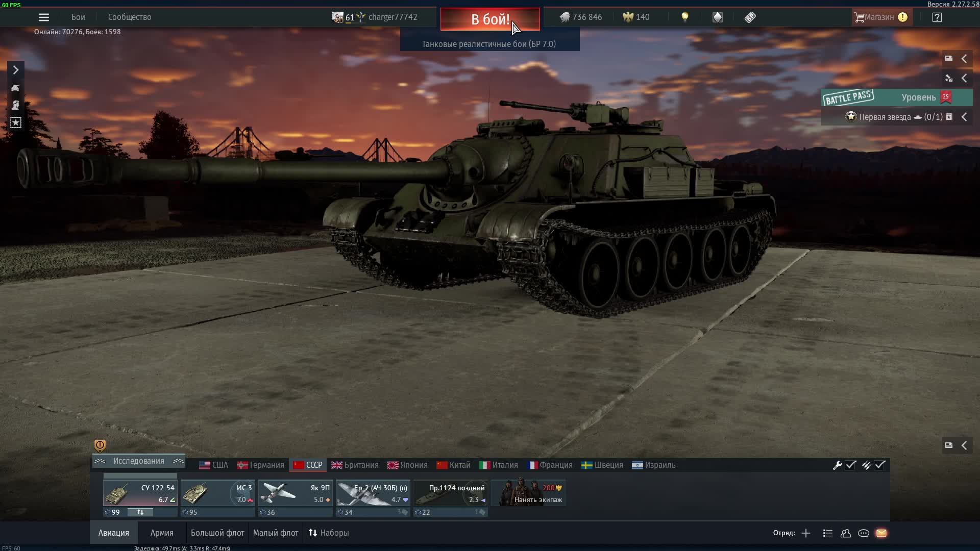Switch to the Армия tab
This screenshot has height=551, width=980.
pos(162,533)
